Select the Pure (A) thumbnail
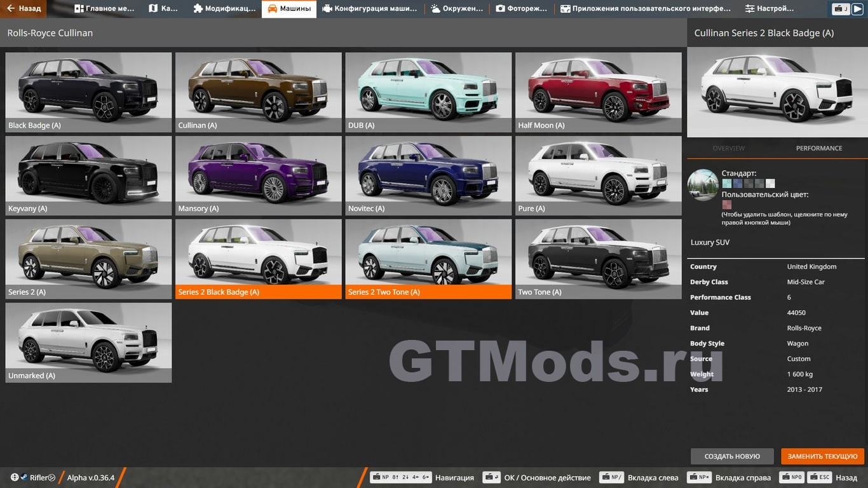 click(599, 175)
